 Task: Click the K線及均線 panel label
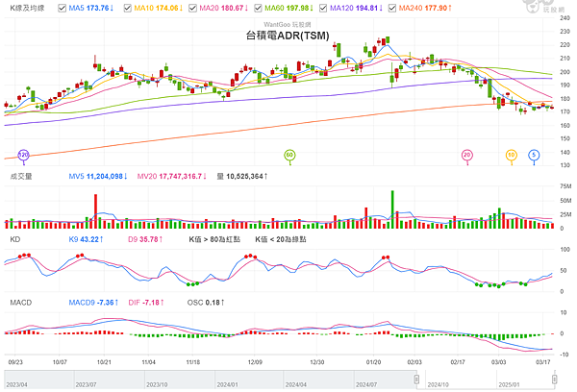[x=27, y=8]
